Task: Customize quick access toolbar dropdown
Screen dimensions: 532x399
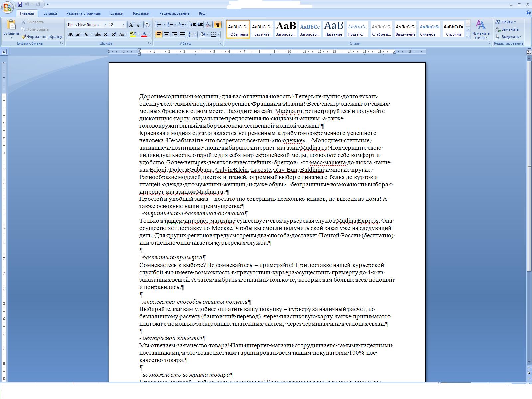Action: [48, 4]
